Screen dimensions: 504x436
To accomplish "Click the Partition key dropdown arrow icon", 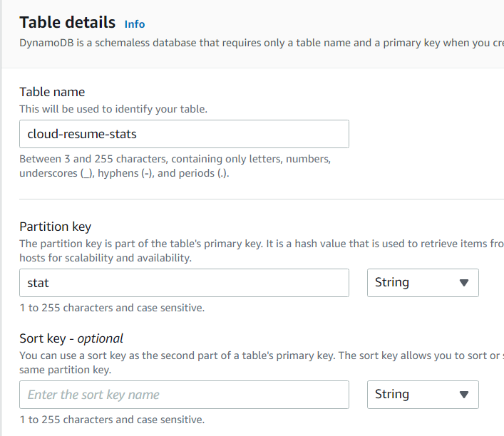I will [464, 283].
